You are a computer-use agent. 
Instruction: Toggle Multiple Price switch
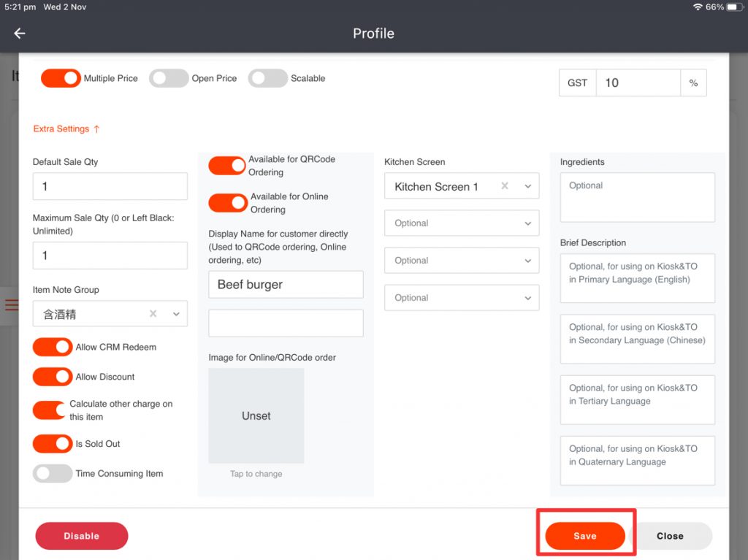point(61,78)
